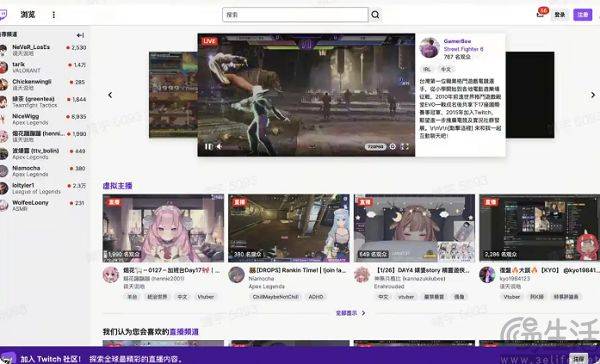Viewport: 600px width, 364px height.
Task: Open the 直播频道 recommended heading link
Action: 184,332
